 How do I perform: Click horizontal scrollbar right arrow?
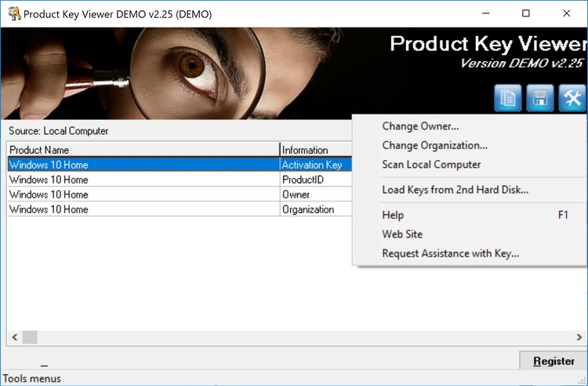click(579, 337)
